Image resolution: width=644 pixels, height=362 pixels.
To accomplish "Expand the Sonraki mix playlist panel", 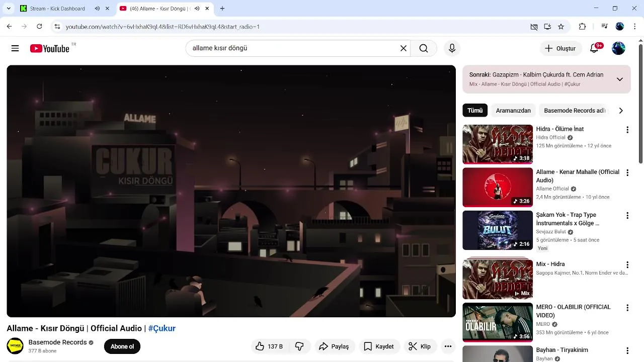I will coord(620,79).
